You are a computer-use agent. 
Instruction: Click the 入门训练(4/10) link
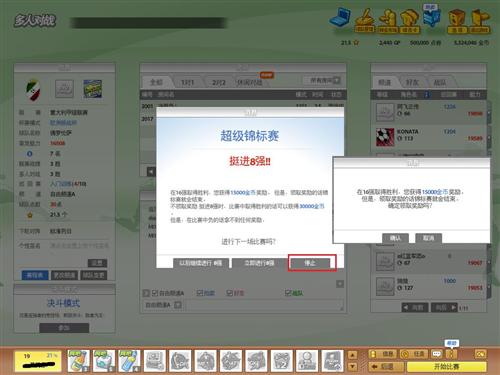coord(68,184)
